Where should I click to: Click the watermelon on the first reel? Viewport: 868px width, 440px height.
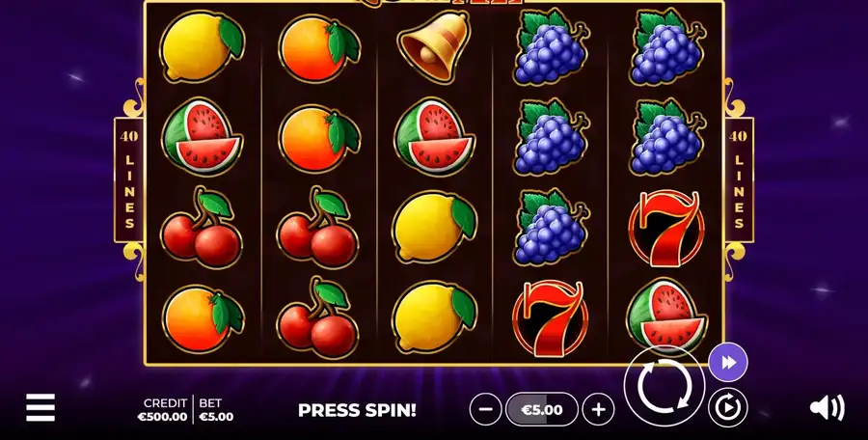(203, 136)
